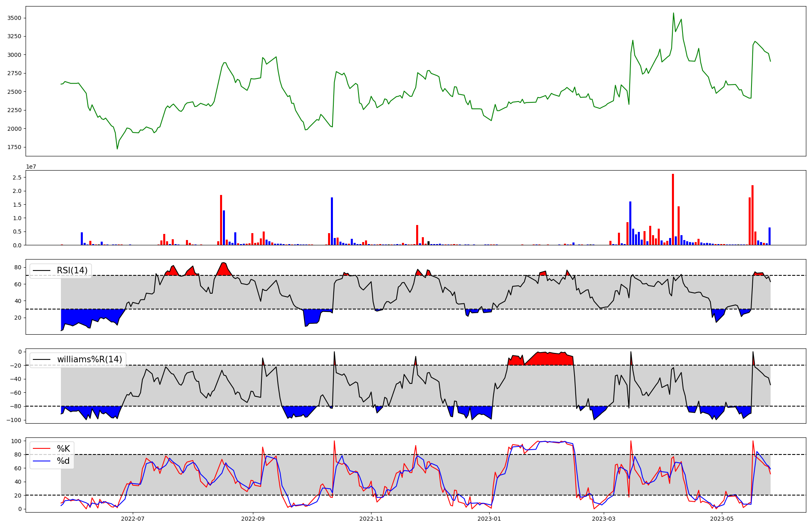Click the blue %d legend line sample
812x528 pixels.
(x=42, y=461)
